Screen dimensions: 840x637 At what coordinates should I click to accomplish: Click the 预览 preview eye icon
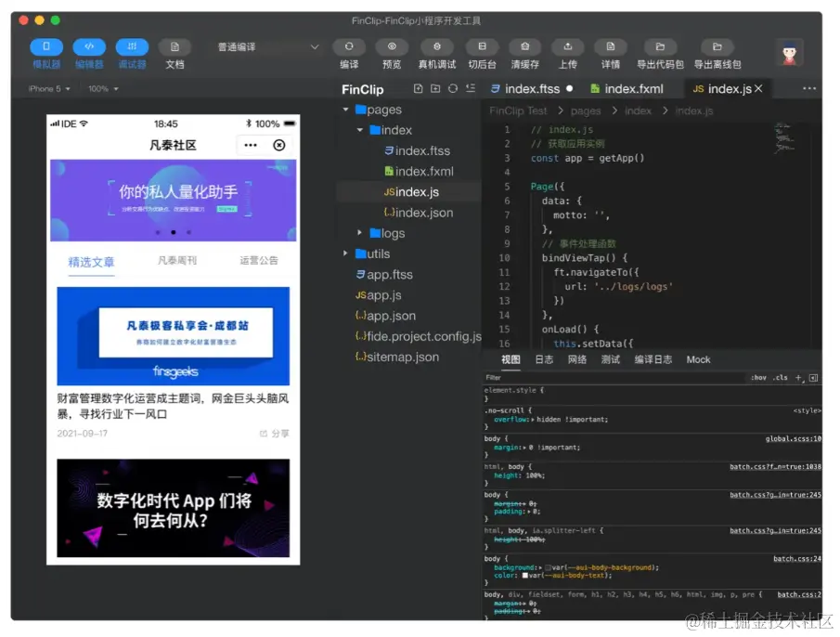click(392, 47)
